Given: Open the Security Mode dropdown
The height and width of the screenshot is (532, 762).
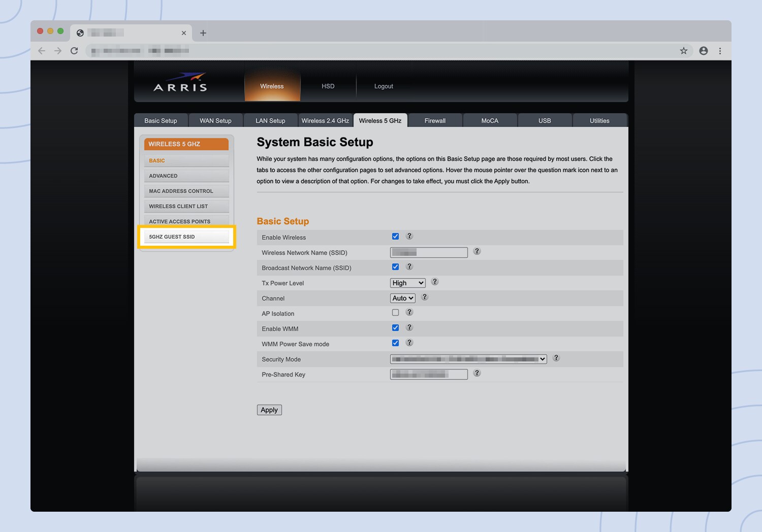Looking at the screenshot, I should click(468, 359).
